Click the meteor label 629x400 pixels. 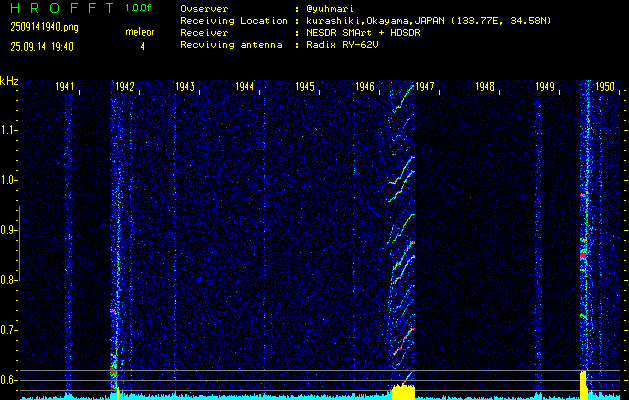[x=140, y=32]
